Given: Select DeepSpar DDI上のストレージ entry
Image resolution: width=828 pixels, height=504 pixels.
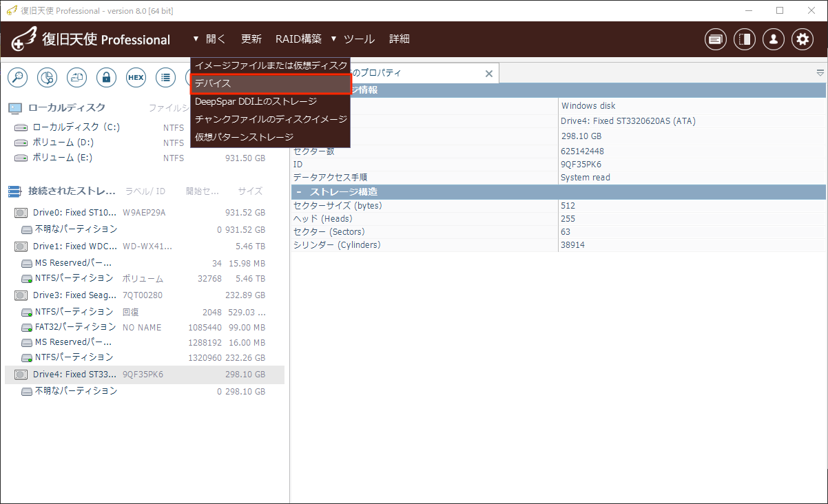Looking at the screenshot, I should [x=271, y=101].
